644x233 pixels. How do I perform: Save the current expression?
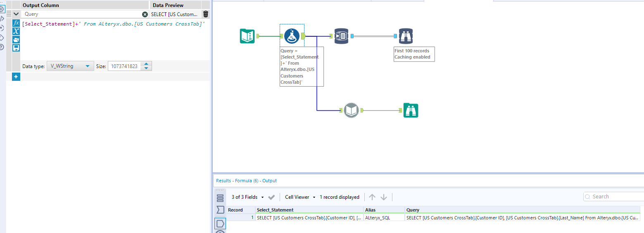coord(16,48)
